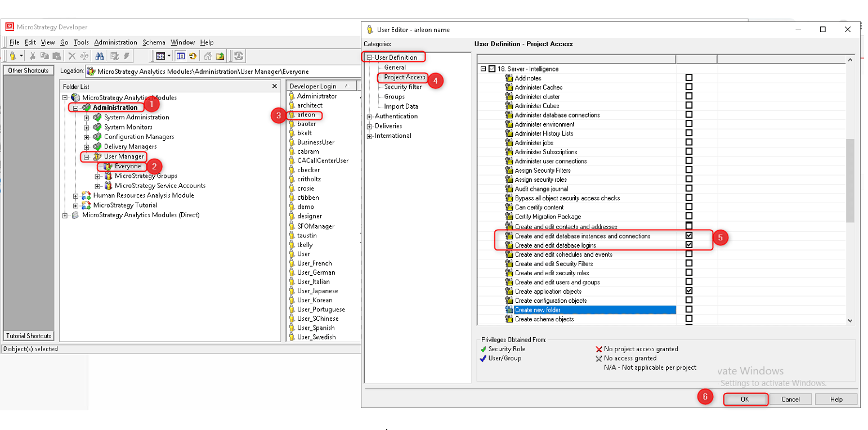Expand the International category
The width and height of the screenshot is (868, 430).
(x=370, y=136)
